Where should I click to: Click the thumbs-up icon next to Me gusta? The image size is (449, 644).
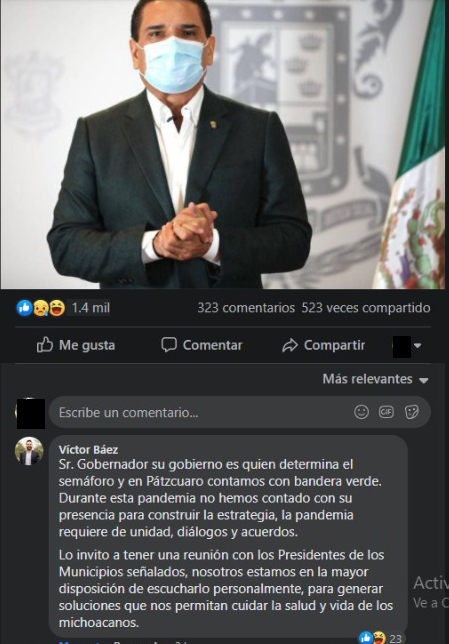[45, 345]
